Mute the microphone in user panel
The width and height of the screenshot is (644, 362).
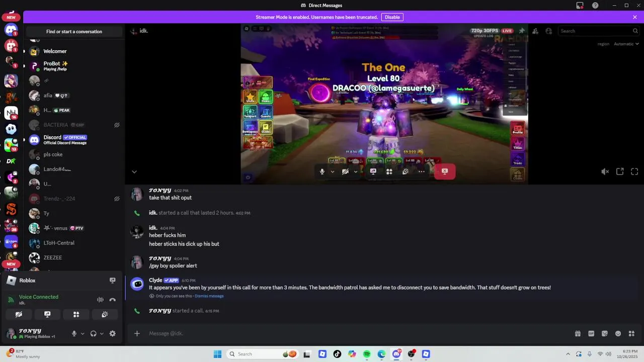(x=74, y=333)
